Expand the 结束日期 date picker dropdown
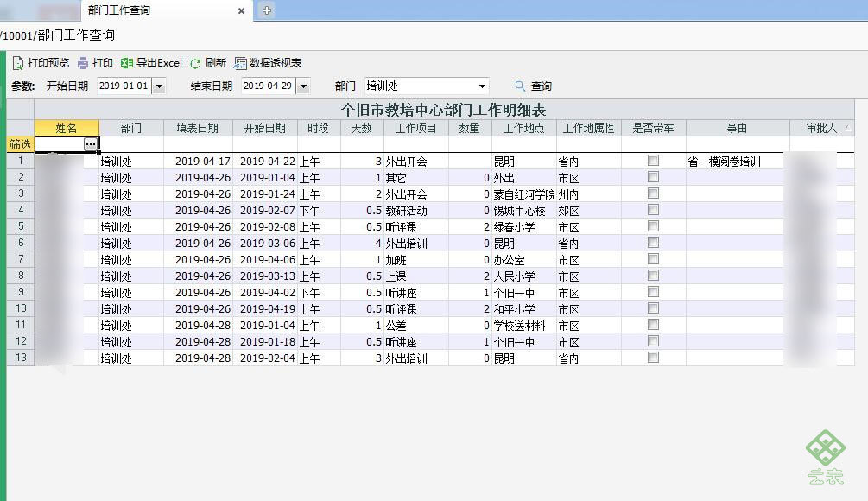 (303, 86)
